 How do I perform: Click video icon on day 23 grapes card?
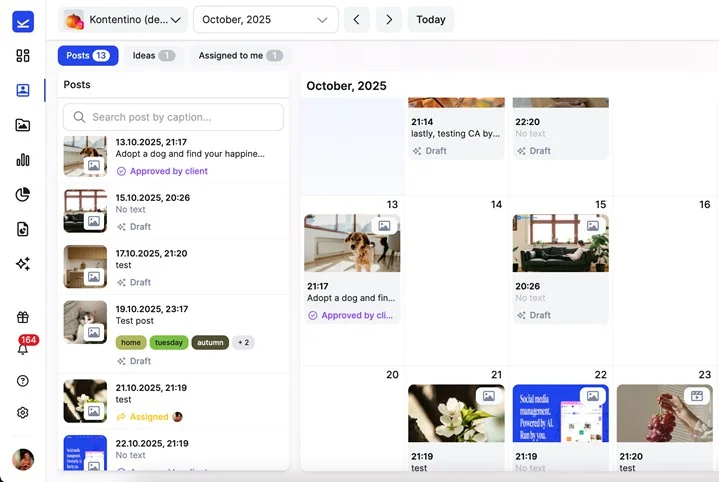pos(697,396)
